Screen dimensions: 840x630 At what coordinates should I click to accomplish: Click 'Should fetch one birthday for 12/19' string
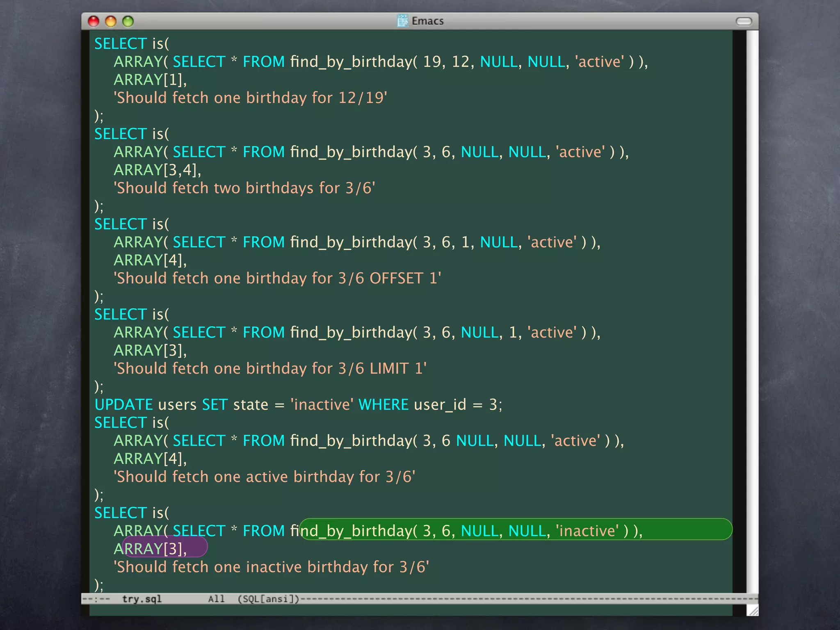pos(250,98)
